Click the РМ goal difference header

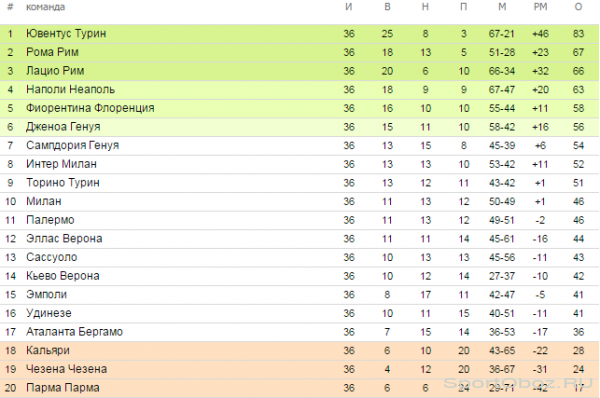pos(540,7)
